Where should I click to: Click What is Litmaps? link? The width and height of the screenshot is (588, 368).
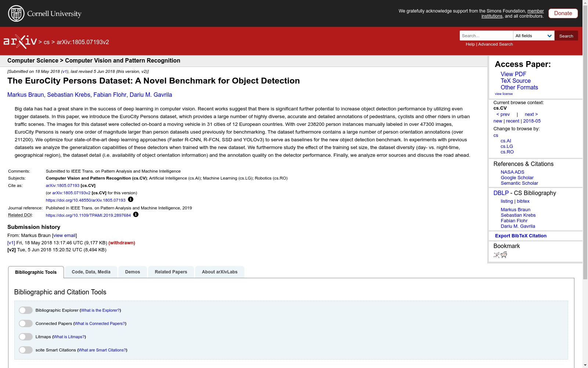point(69,337)
